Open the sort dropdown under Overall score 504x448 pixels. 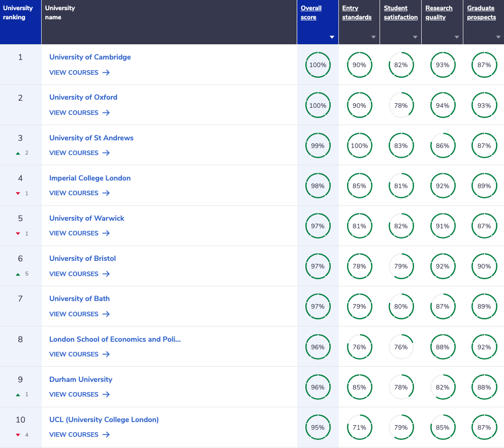pyautogui.click(x=332, y=37)
